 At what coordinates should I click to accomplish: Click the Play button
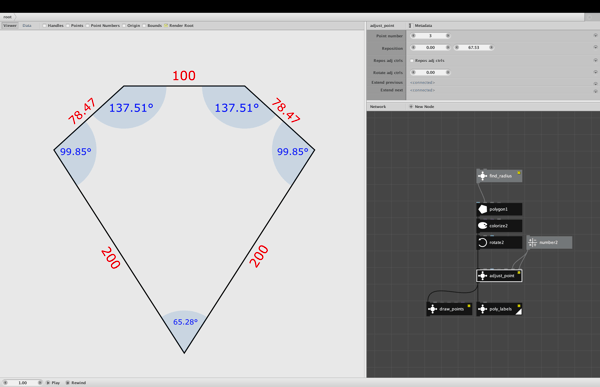53,382
